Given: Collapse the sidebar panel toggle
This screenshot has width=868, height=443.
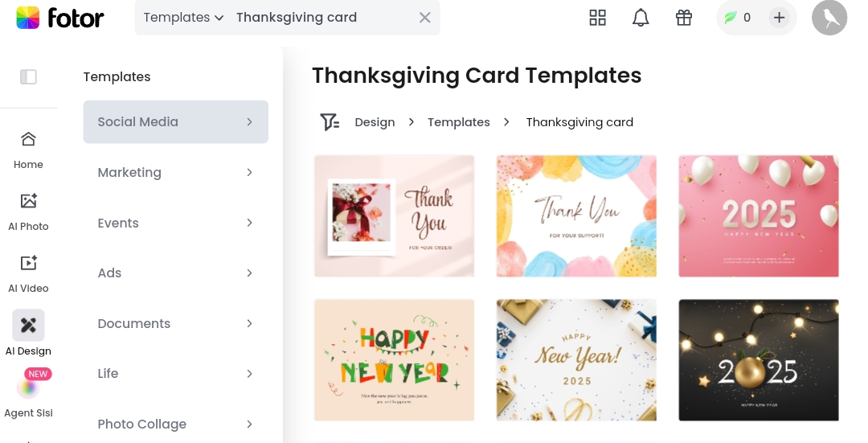Looking at the screenshot, I should [x=28, y=76].
